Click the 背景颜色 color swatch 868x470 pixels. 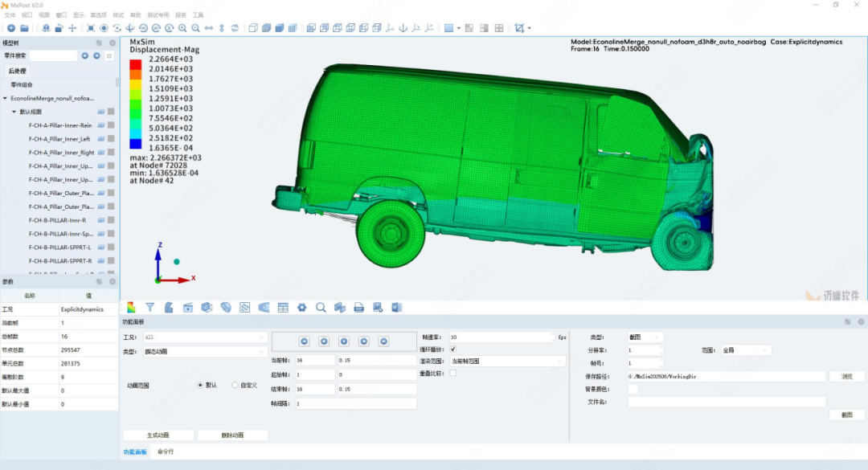click(x=633, y=389)
